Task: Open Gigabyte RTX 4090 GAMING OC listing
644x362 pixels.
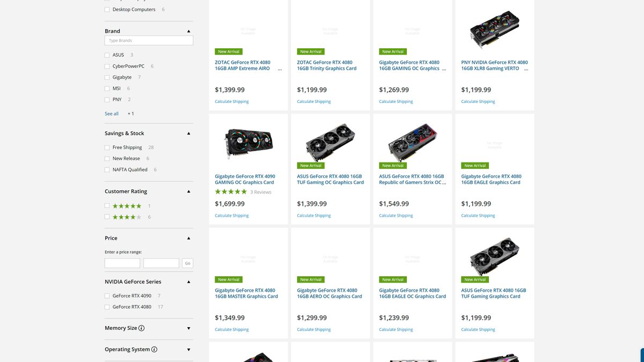Action: 245,179
